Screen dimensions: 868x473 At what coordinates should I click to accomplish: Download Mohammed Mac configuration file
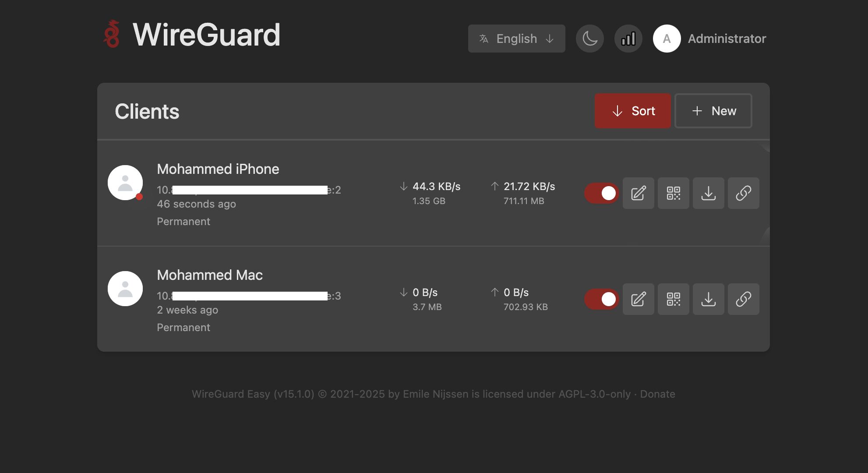click(x=708, y=299)
